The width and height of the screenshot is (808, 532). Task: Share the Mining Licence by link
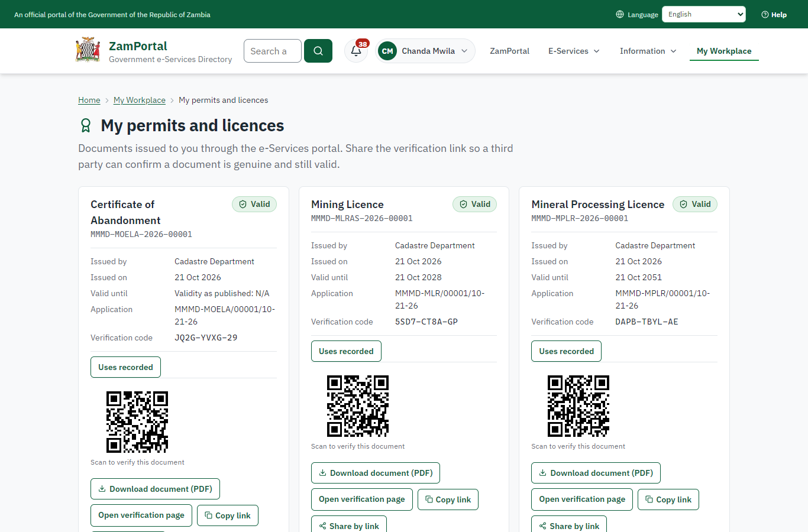[349, 525]
